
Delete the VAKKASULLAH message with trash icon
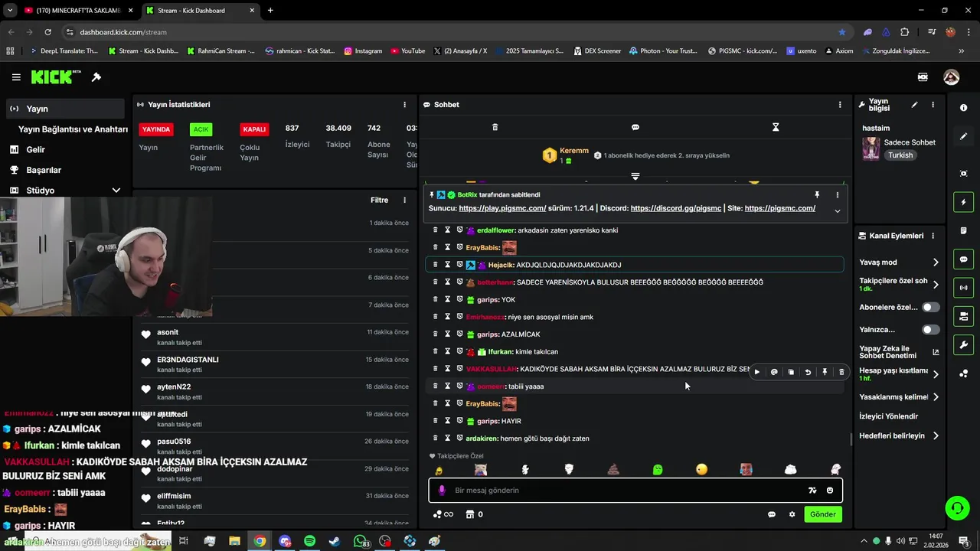[x=841, y=372]
